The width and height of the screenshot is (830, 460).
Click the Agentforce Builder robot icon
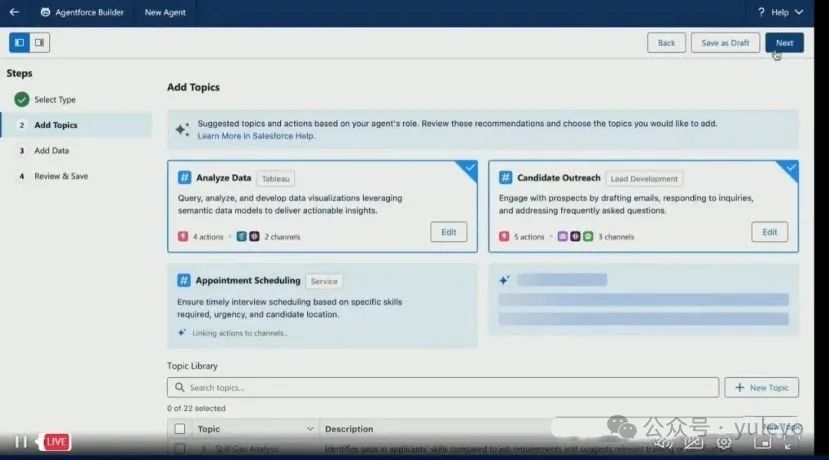pos(46,12)
